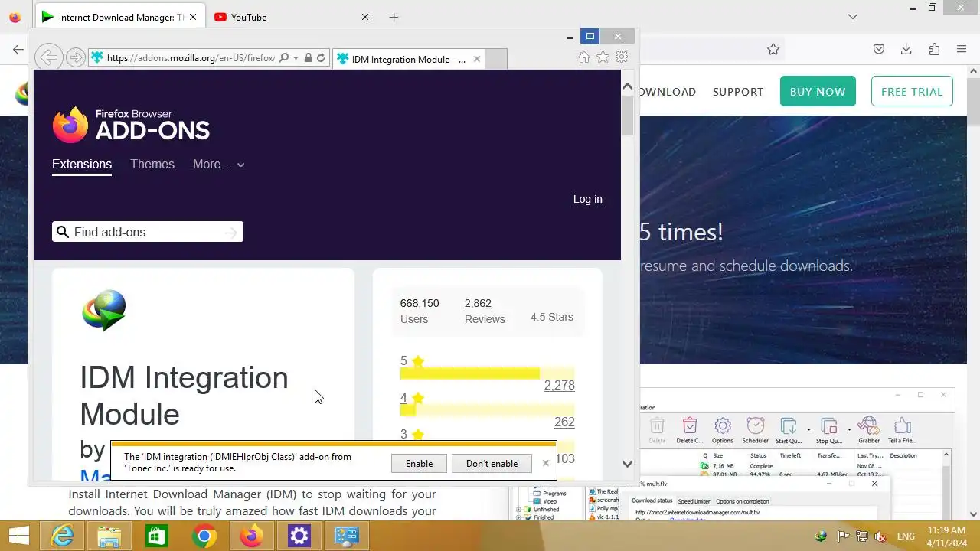Refresh the page in Internet Explorer

click(x=321, y=58)
